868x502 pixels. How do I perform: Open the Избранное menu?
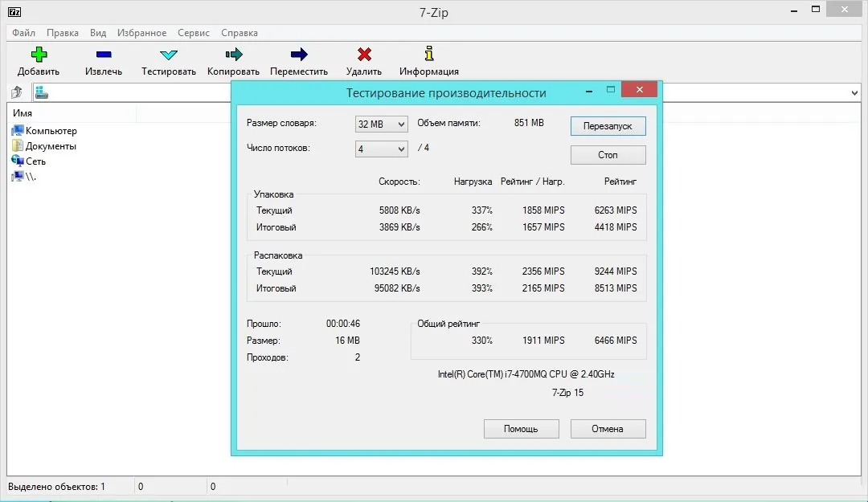coord(141,33)
